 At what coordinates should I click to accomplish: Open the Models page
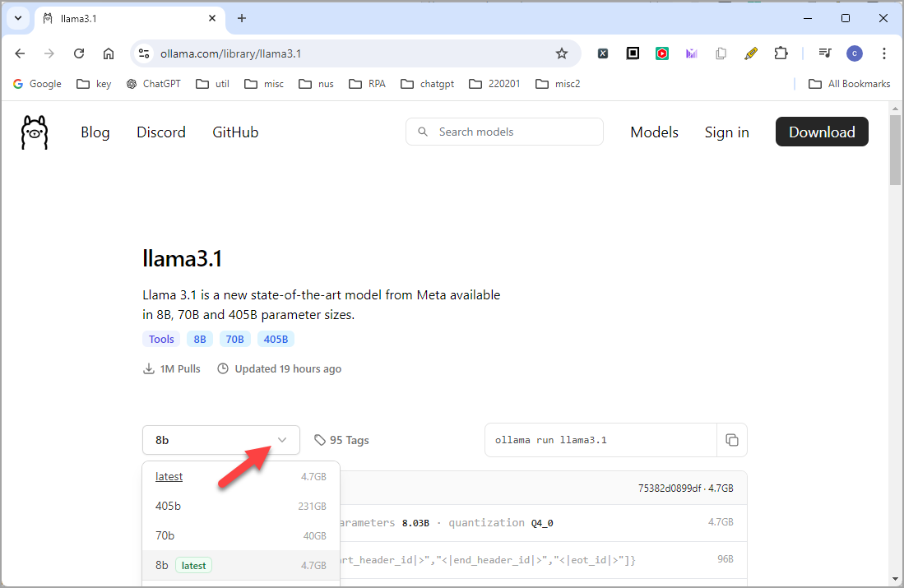(655, 132)
